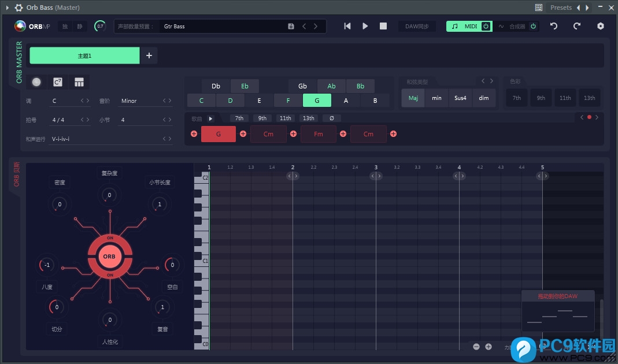Go to previous voice preset arrow
The width and height of the screenshot is (618, 364).
304,27
